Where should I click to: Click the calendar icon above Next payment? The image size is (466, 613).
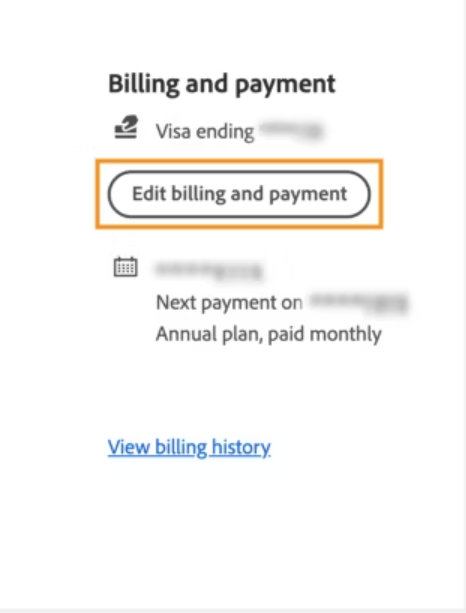(125, 267)
